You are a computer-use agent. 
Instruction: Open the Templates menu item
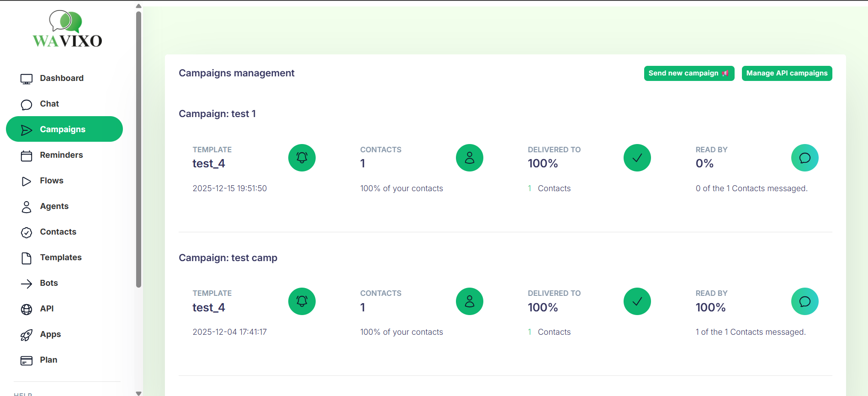[60, 257]
